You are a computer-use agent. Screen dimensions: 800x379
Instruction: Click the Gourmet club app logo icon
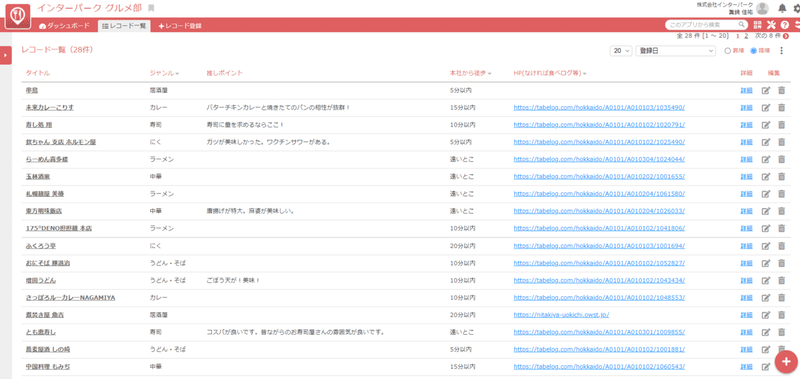tap(18, 15)
